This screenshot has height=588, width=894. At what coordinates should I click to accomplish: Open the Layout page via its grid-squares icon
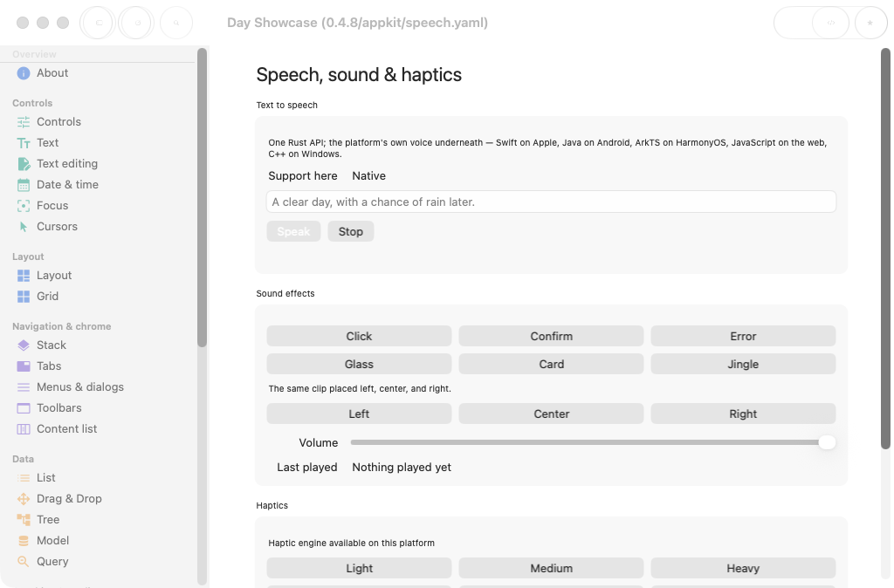pos(24,276)
